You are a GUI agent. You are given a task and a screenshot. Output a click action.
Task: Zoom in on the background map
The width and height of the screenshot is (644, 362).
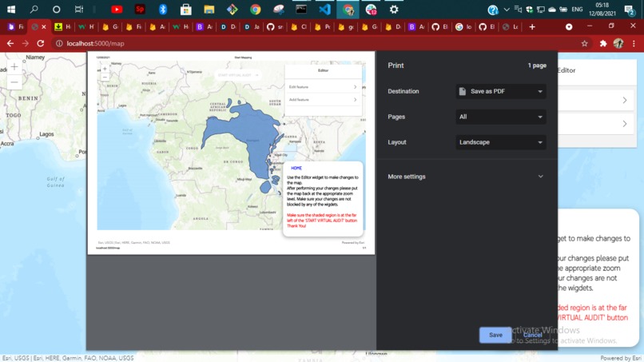click(x=14, y=66)
